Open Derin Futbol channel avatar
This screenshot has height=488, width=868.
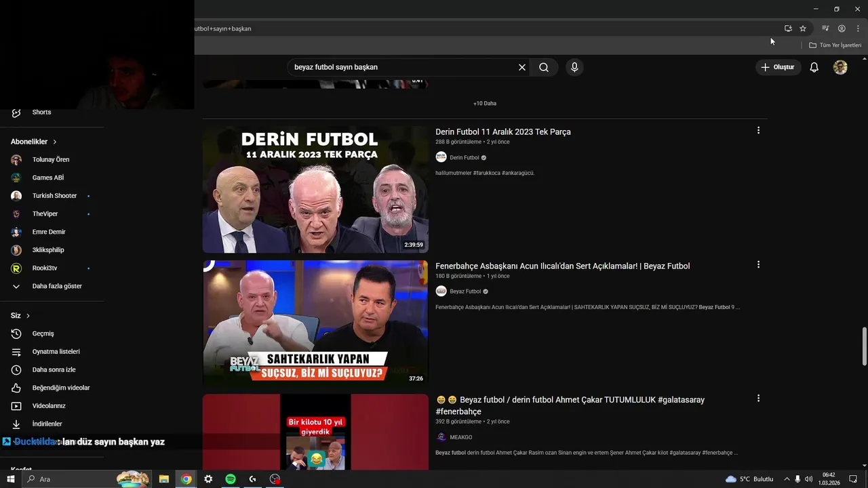coord(441,157)
